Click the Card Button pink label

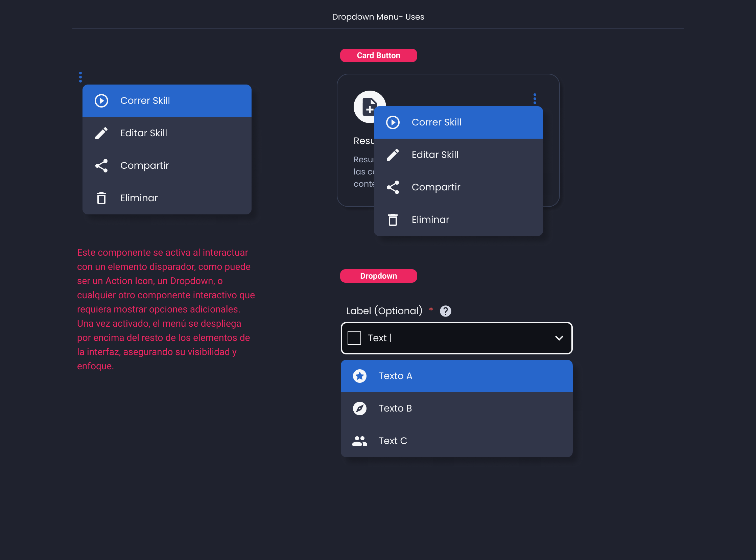379,55
